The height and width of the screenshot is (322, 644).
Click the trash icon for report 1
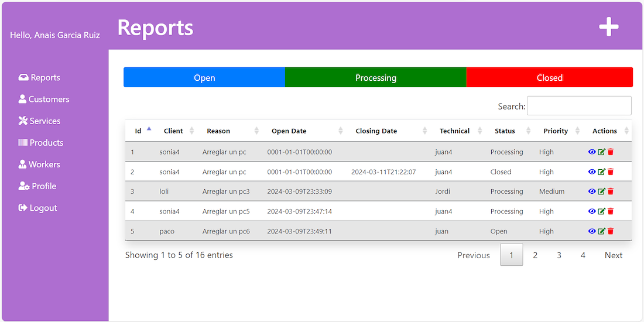(x=611, y=152)
